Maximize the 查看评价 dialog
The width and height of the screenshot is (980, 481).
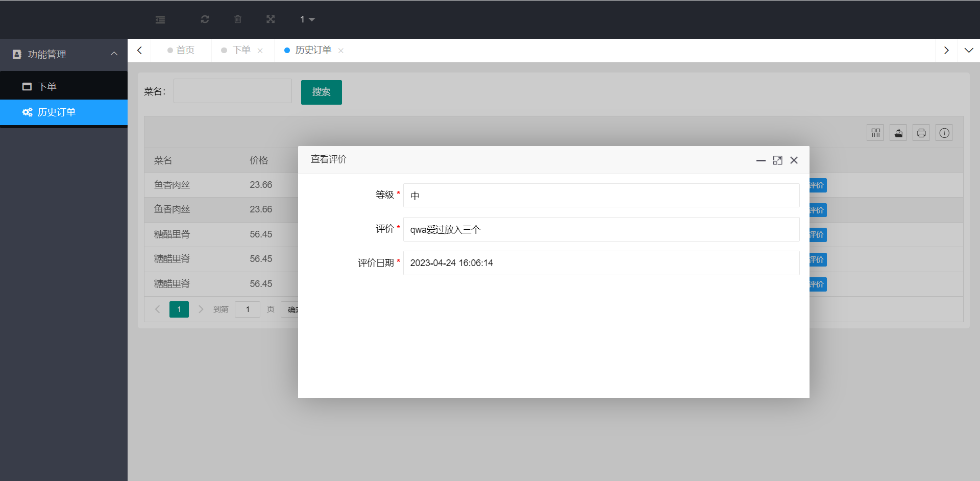point(777,160)
